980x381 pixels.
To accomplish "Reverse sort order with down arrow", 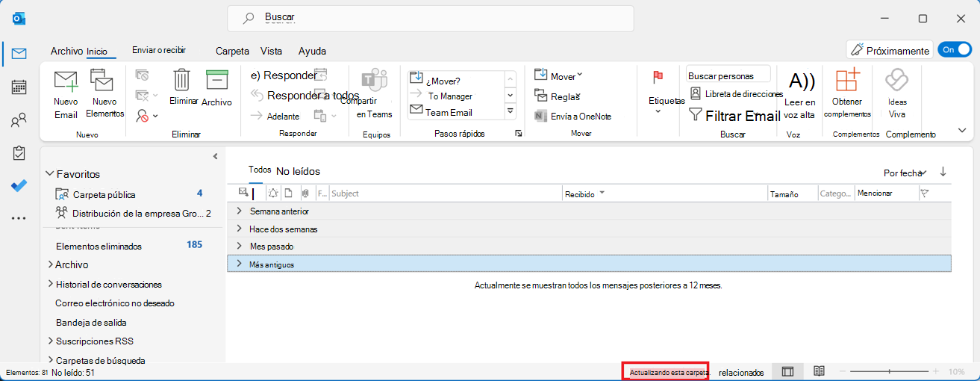I will pos(943,172).
